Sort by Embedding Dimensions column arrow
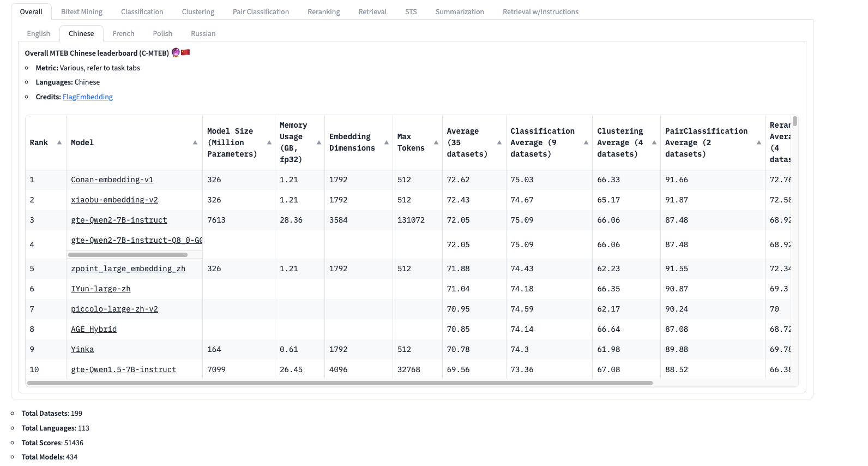 (387, 142)
